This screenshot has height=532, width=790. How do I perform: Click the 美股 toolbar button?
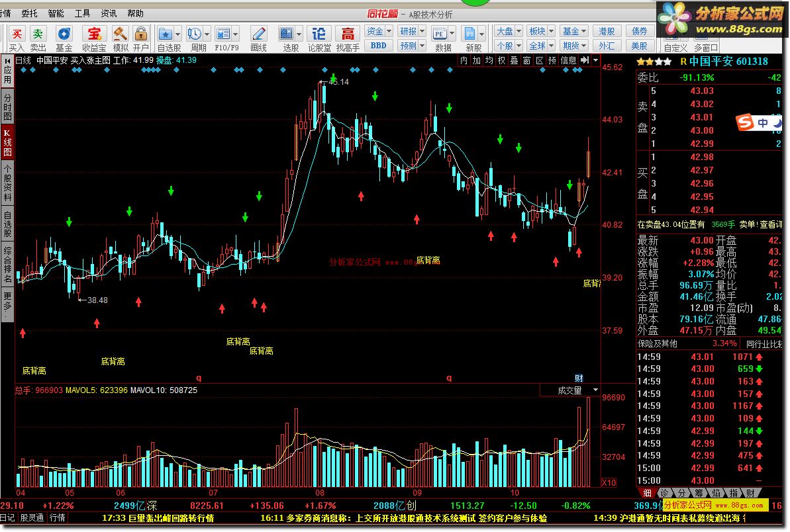[640, 46]
